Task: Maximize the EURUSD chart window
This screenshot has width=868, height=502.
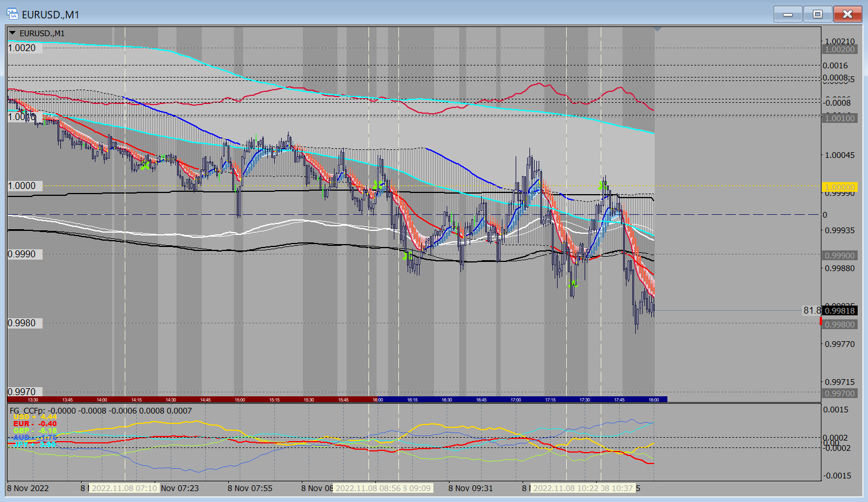Action: coord(817,14)
